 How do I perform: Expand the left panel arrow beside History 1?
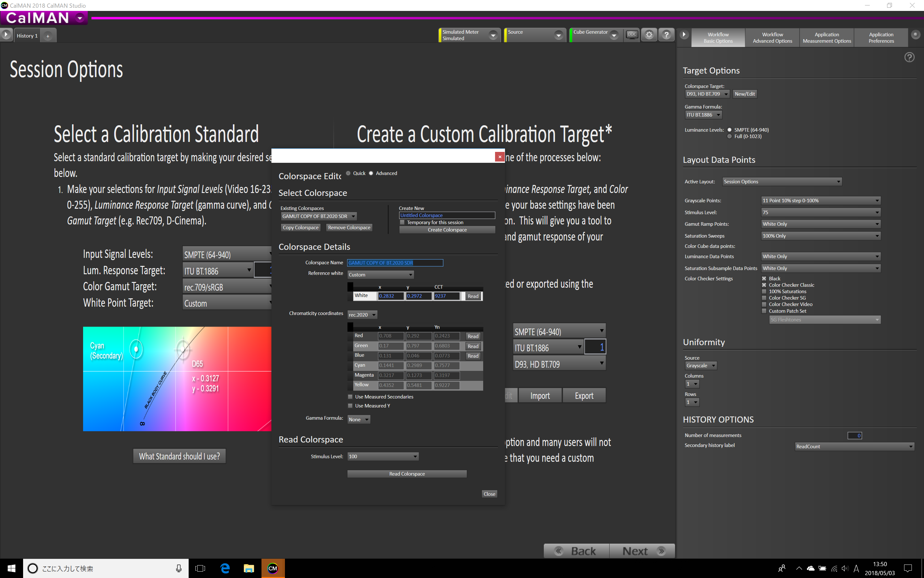tap(6, 35)
